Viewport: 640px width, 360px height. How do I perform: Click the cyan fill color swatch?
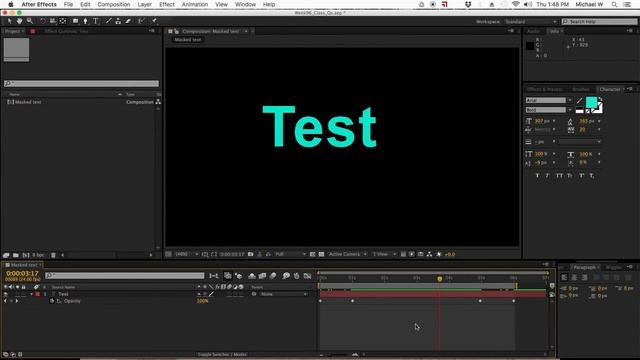pyautogui.click(x=591, y=102)
